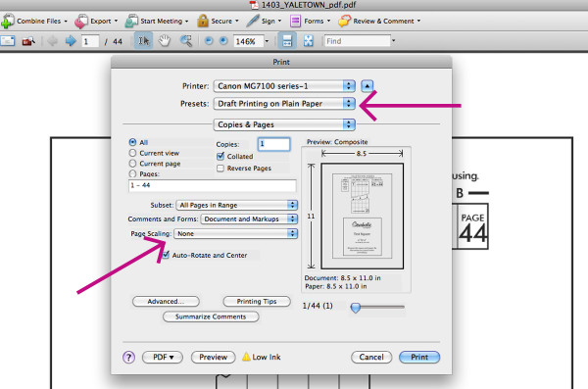This screenshot has height=389, width=588.
Task: Click the page preview slider handle
Action: pos(355,308)
